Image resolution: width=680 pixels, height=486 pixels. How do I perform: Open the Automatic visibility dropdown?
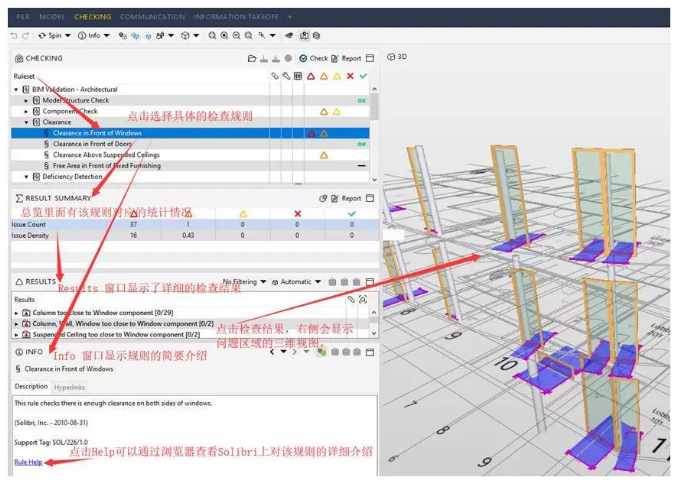(x=296, y=282)
